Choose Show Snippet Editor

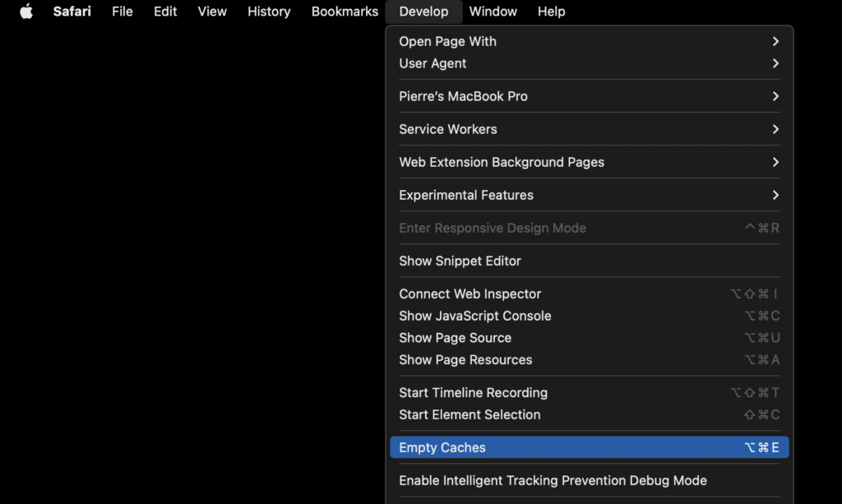tap(589, 261)
